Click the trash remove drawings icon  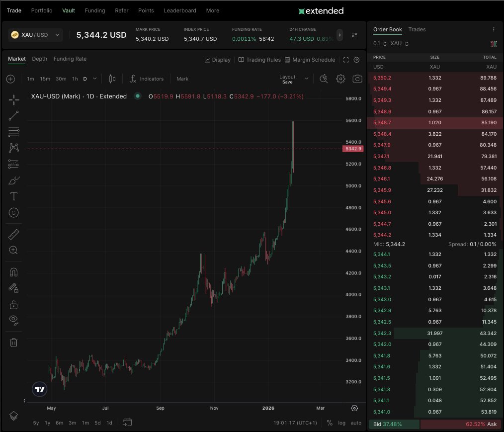click(13, 343)
